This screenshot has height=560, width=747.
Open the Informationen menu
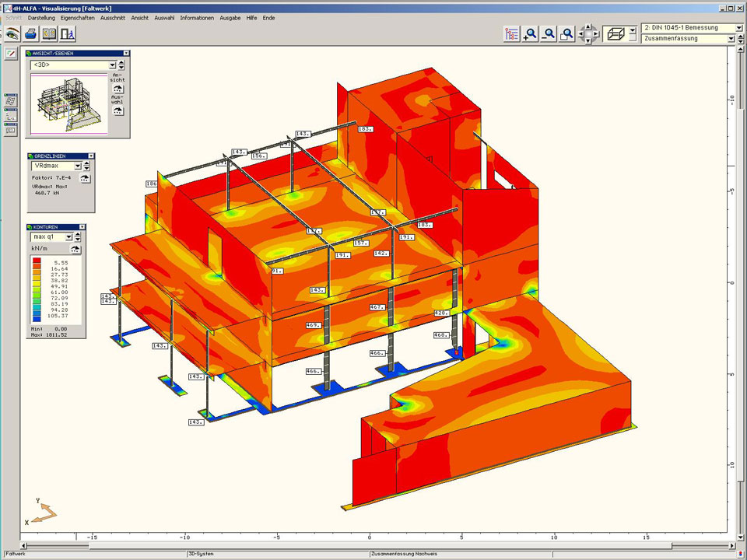[197, 17]
